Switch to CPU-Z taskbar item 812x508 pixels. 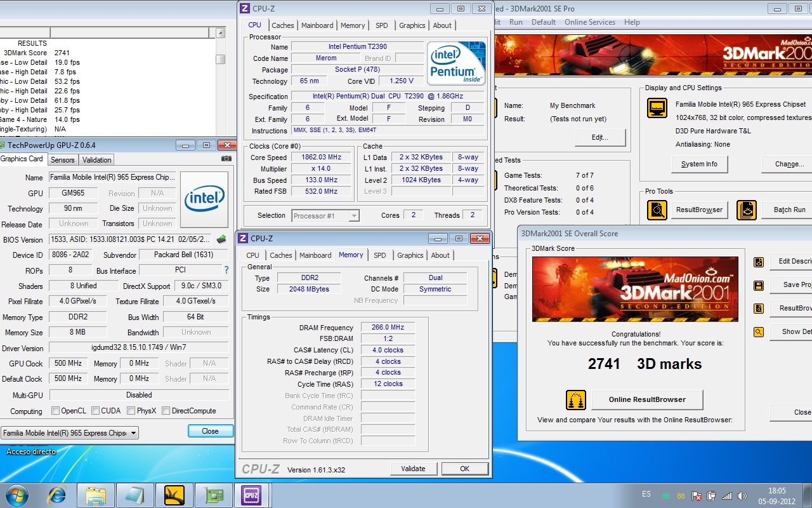click(252, 495)
